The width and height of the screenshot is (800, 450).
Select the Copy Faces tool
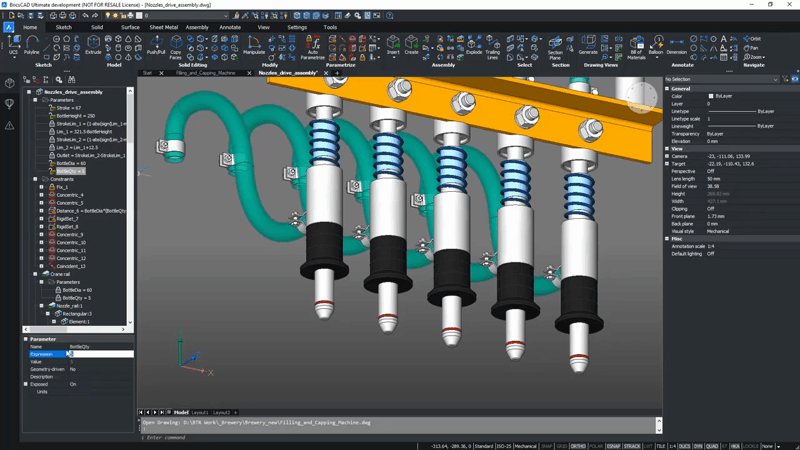[x=176, y=47]
